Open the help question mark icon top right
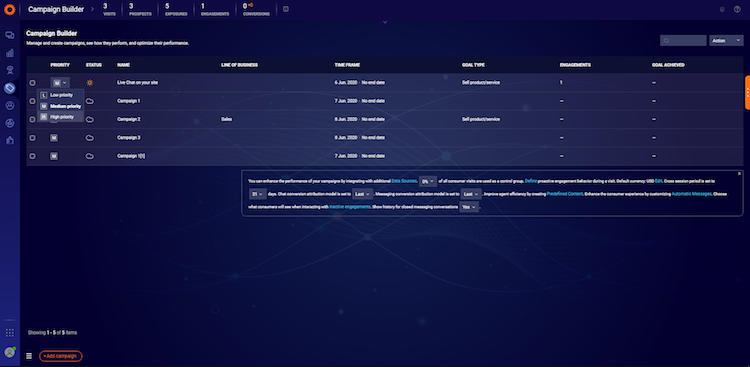750x367 pixels. pos(737,9)
